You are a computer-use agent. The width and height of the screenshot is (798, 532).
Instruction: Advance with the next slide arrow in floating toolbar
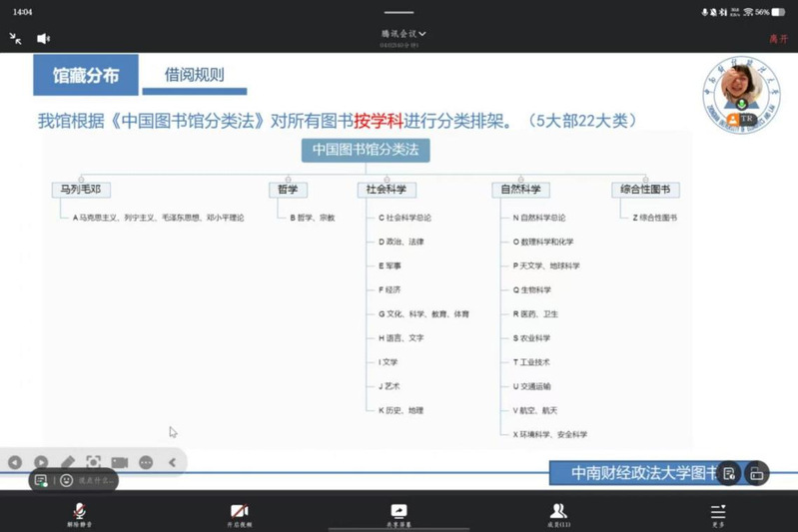point(41,462)
